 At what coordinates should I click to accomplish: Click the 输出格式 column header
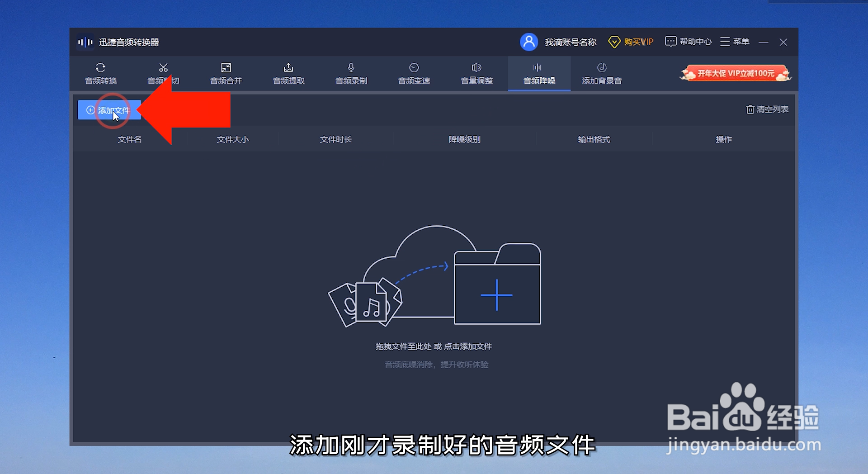pyautogui.click(x=594, y=139)
